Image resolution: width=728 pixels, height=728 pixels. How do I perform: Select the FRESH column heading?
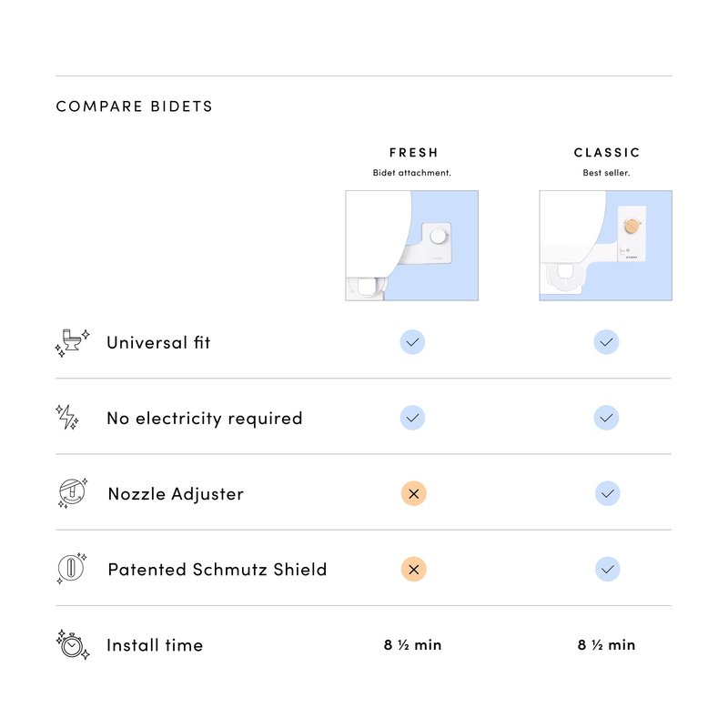(414, 153)
